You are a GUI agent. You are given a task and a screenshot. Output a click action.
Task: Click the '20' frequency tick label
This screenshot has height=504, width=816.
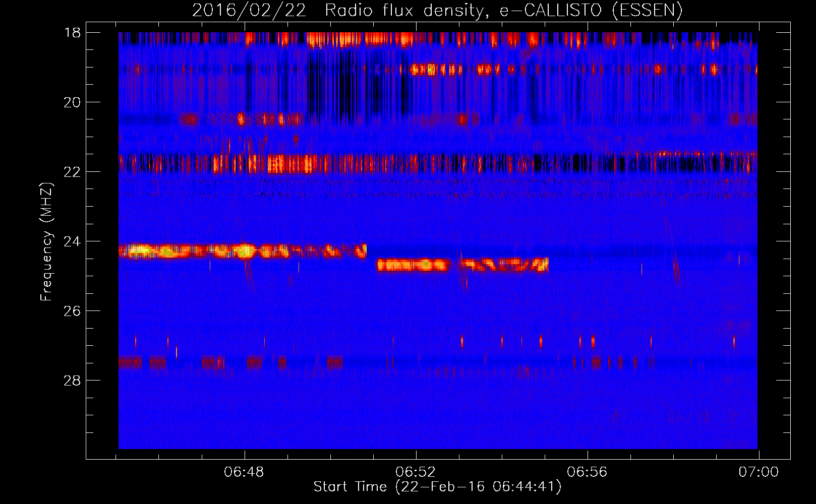coord(73,102)
